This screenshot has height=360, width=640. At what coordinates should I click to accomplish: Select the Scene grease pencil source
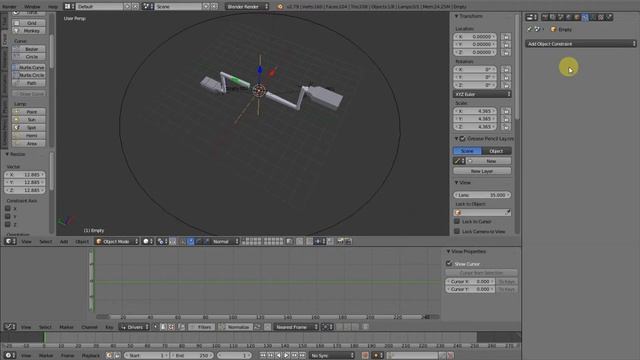point(467,151)
